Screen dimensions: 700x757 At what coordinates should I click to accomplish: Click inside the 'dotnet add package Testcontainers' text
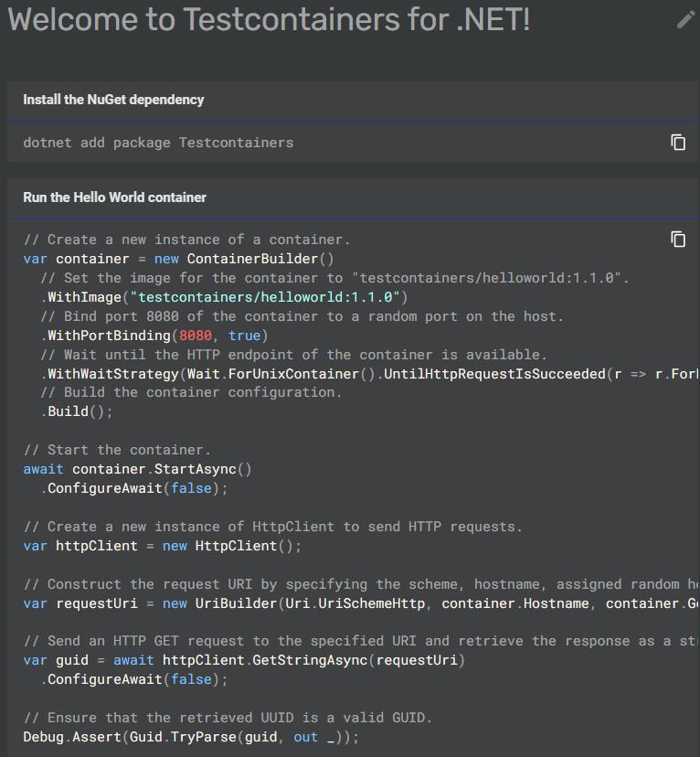(158, 143)
